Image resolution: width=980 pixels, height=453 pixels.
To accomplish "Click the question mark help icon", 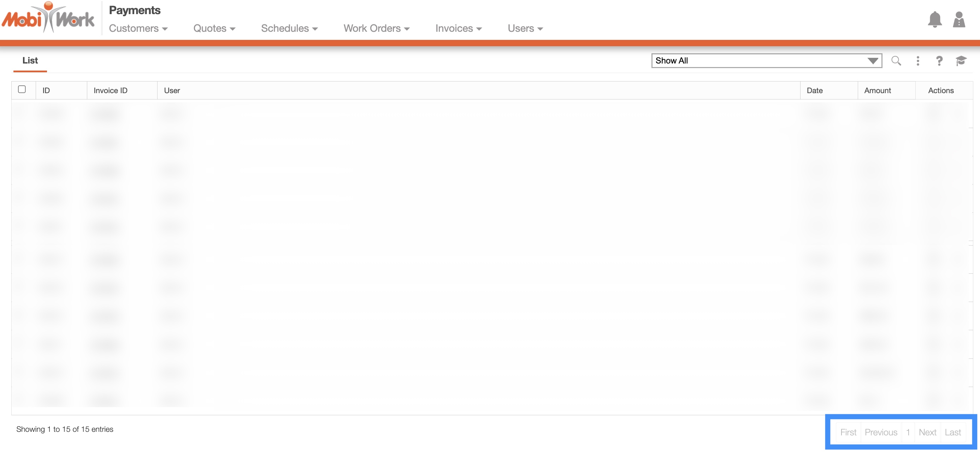I will click(939, 61).
